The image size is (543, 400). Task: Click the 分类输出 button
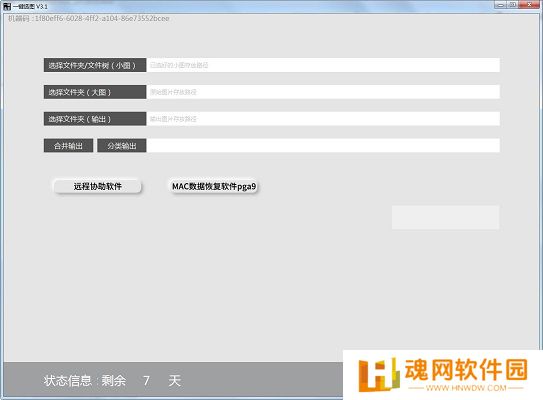(x=122, y=146)
